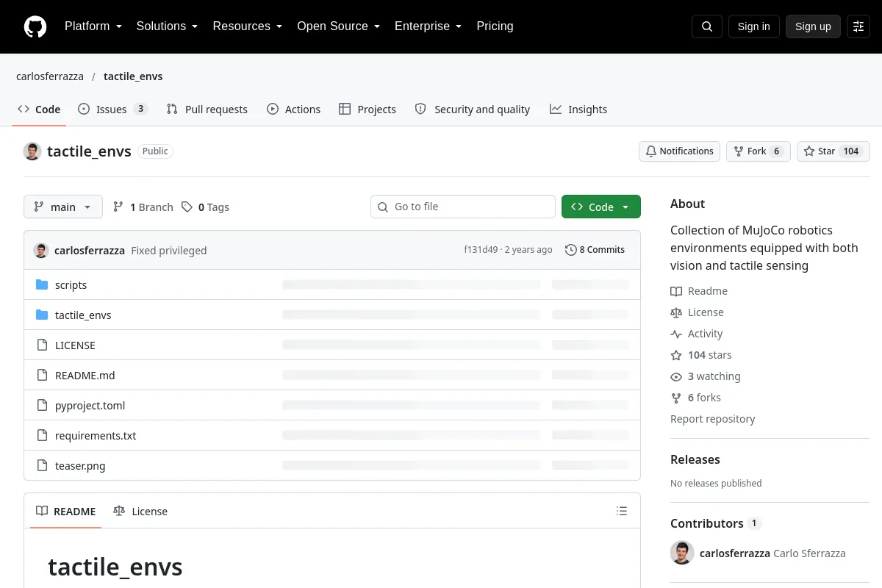Expand the Resources menu
882x588 pixels.
(x=248, y=26)
